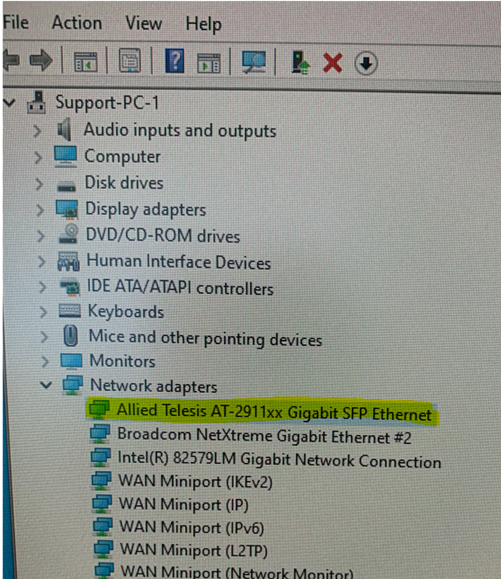Select Intel(R) 82579LM Gigabit Network Connection
This screenshot has height=579, width=501.
(x=279, y=459)
